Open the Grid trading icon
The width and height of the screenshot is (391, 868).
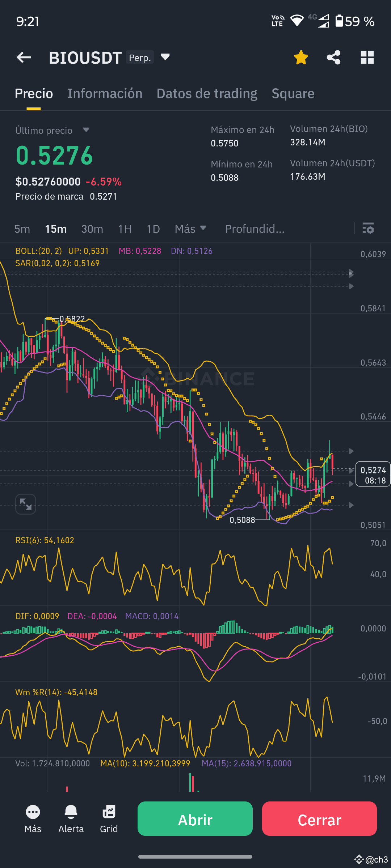tap(109, 819)
